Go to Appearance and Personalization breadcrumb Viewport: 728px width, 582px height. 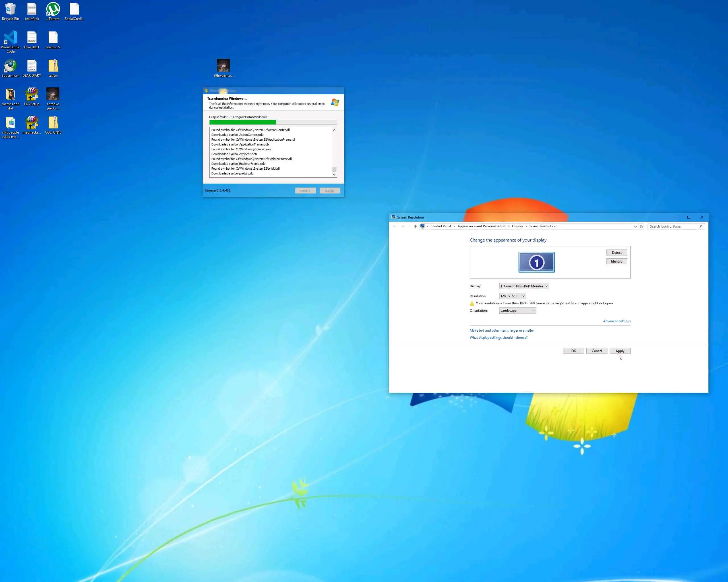point(481,226)
